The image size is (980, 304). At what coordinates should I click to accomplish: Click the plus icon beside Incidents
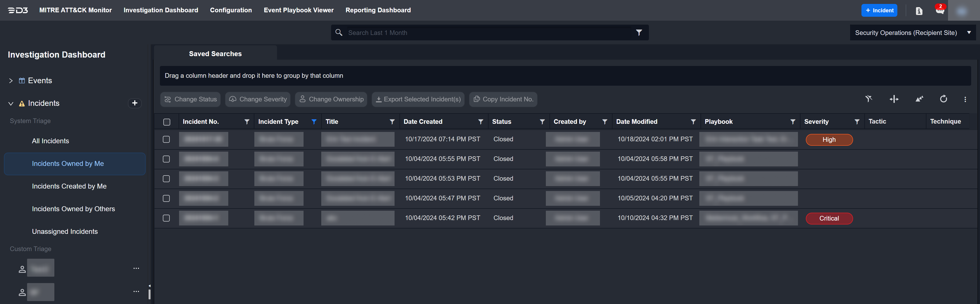(x=135, y=103)
